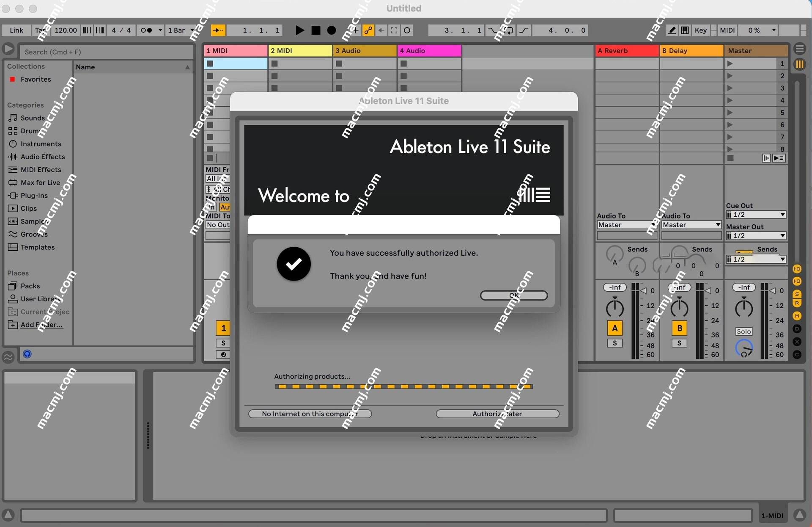The height and width of the screenshot is (527, 812).
Task: Open the Audio Effects menu tab
Action: point(42,156)
